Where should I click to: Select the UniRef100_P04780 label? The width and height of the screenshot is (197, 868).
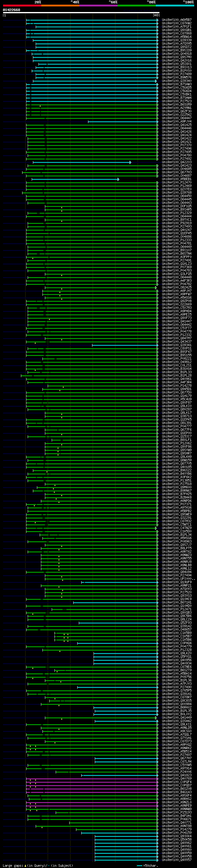tap(176, 155)
